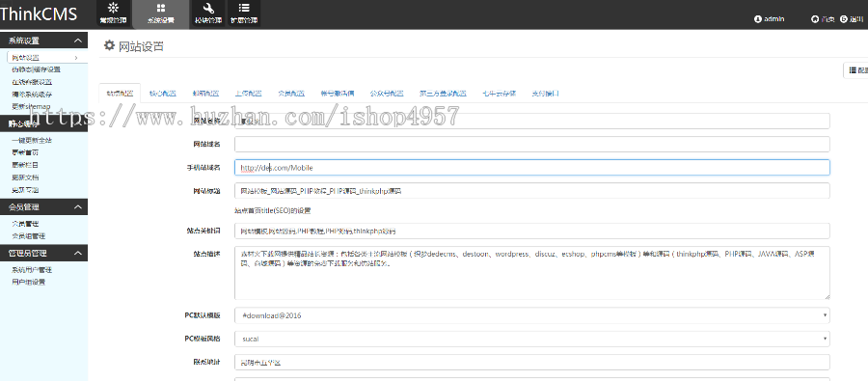Open 扩展管理 via the list icon

point(244,8)
